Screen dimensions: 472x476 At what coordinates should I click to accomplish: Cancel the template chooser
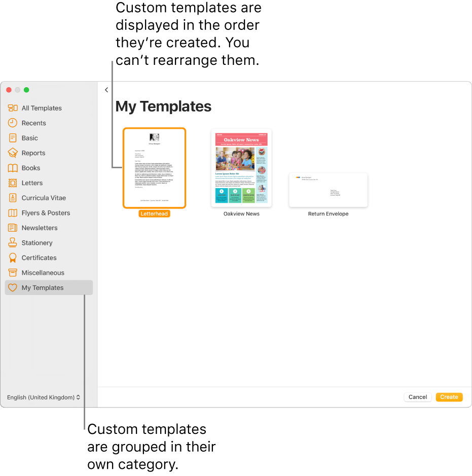417,397
